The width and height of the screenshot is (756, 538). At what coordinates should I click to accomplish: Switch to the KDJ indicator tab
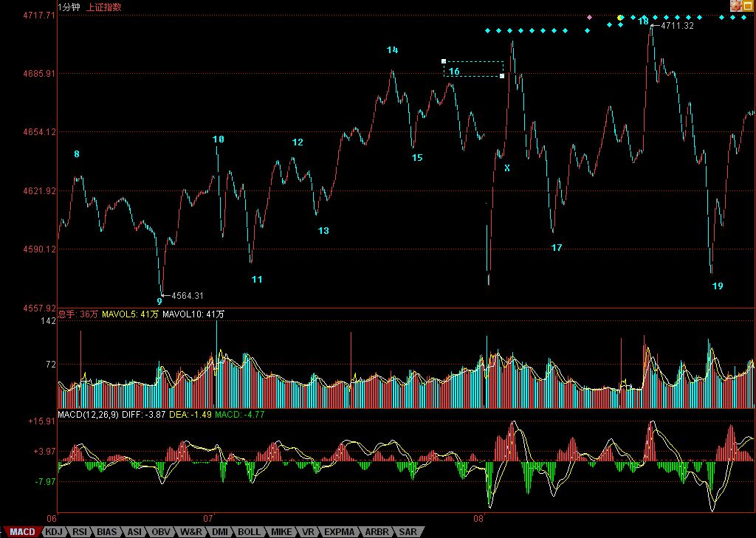point(53,531)
